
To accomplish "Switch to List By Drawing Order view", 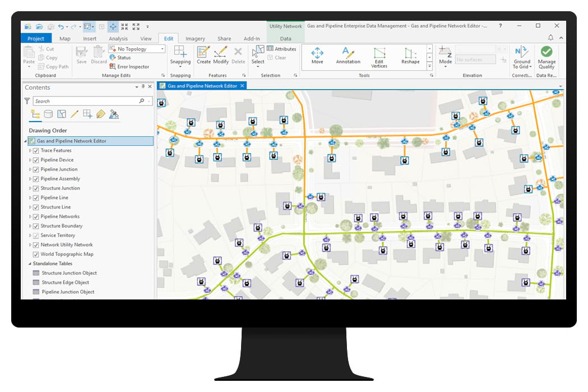I will coord(35,114).
